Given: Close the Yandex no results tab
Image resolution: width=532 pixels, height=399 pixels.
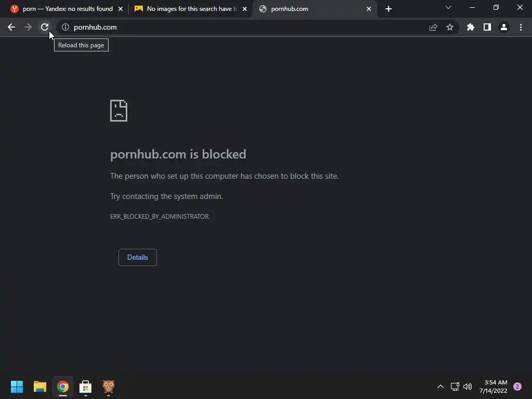Looking at the screenshot, I should 121,9.
